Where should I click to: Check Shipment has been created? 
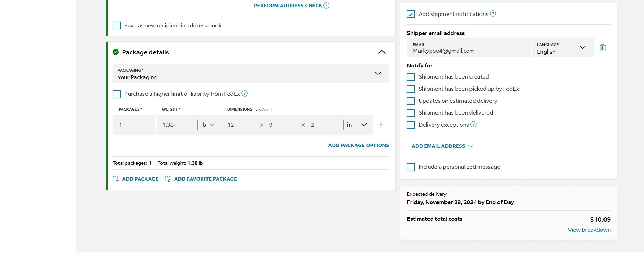pyautogui.click(x=411, y=77)
